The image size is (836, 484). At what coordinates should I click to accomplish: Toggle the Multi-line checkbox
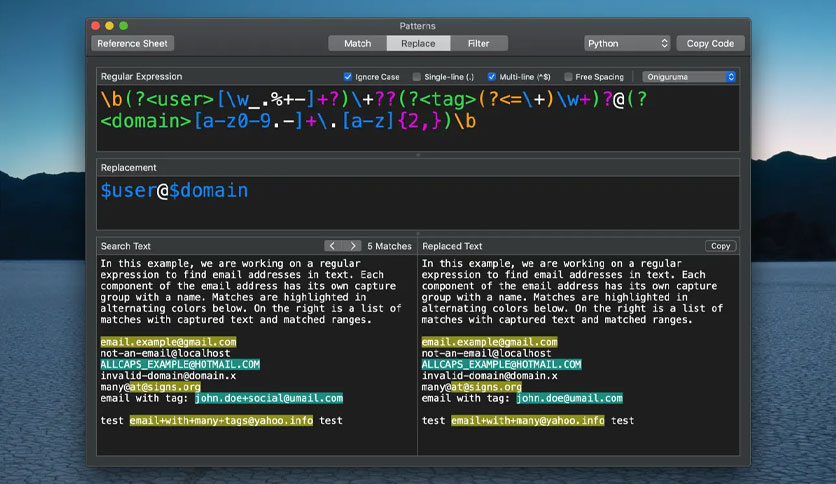tap(492, 77)
